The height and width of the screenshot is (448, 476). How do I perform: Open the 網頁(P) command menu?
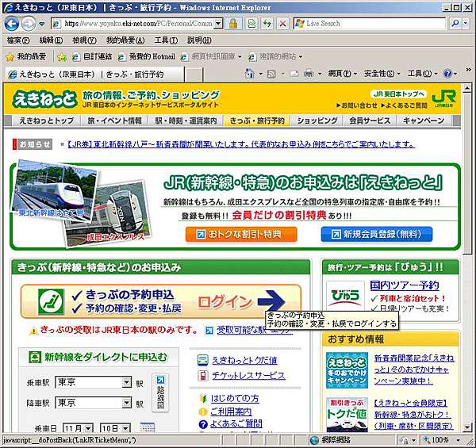point(342,74)
